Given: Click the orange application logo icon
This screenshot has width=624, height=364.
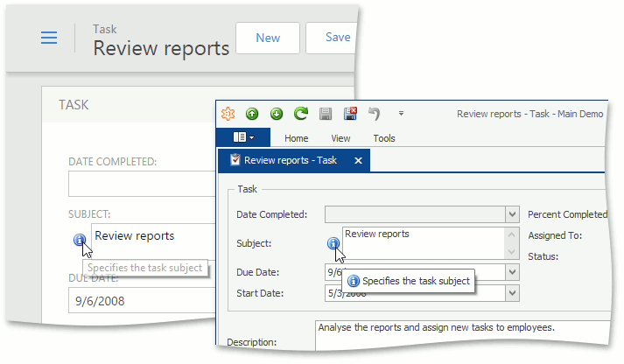Looking at the screenshot, I should [228, 114].
